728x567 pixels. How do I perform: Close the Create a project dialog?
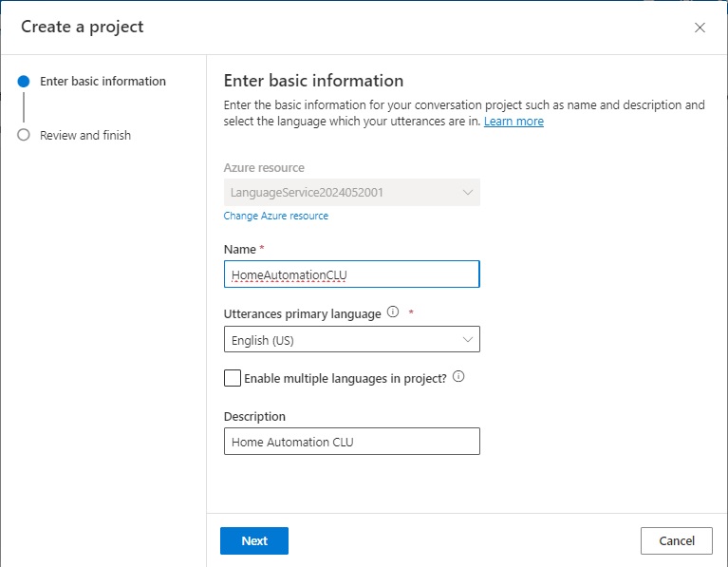point(700,28)
